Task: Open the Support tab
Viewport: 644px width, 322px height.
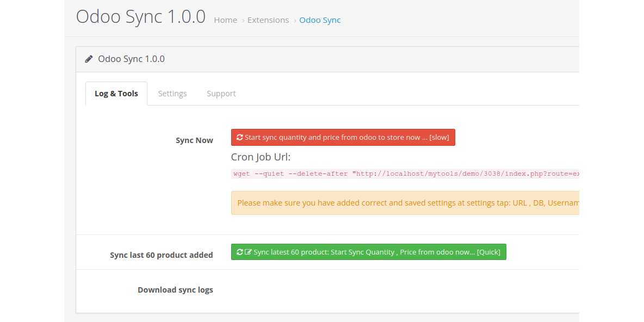Action: click(x=221, y=93)
